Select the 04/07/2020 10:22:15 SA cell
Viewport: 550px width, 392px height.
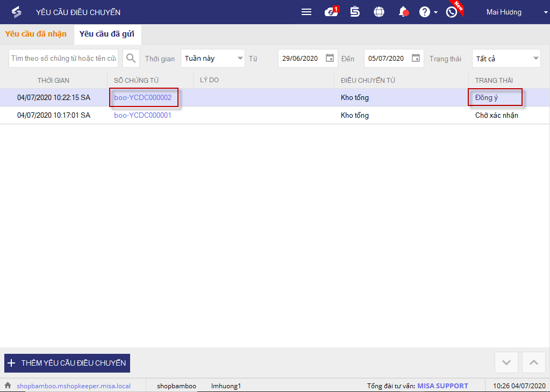point(54,97)
